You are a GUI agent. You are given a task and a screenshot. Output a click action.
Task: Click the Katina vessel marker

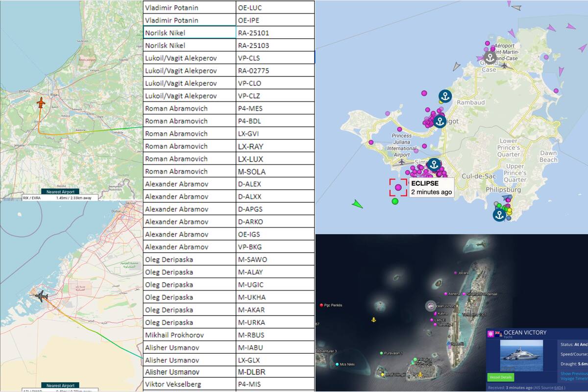tap(435, 313)
